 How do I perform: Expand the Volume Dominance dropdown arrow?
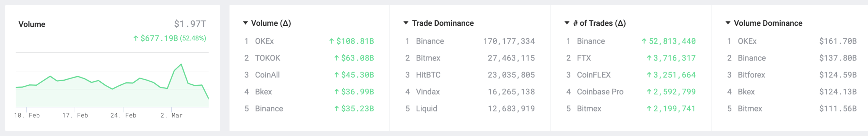click(728, 23)
